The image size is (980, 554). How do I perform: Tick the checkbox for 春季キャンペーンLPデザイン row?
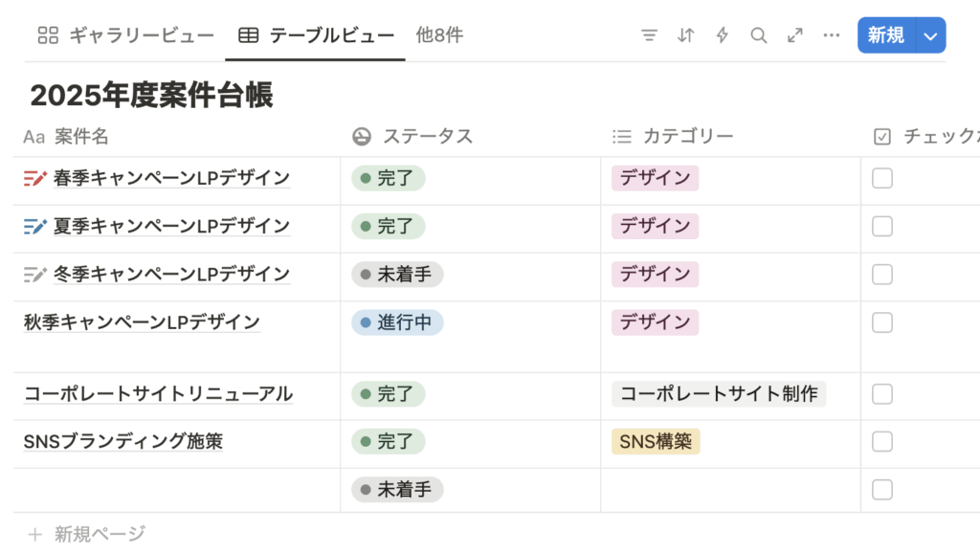point(882,178)
